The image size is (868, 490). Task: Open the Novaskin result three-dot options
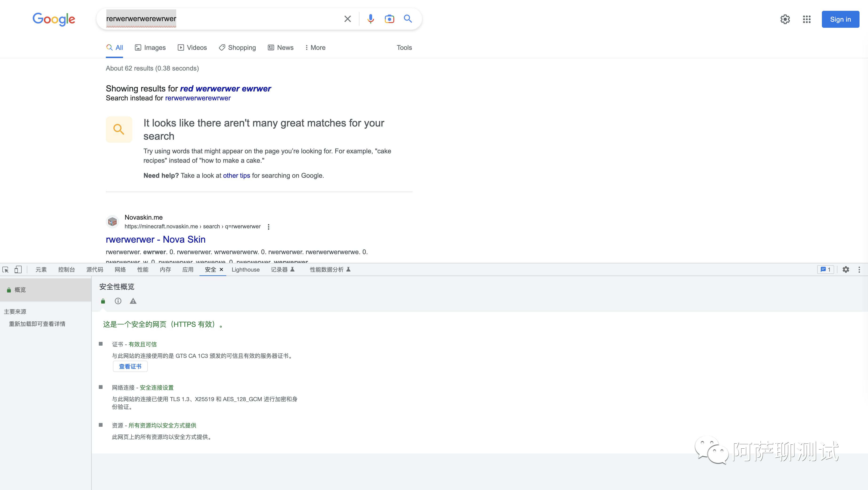tap(269, 227)
